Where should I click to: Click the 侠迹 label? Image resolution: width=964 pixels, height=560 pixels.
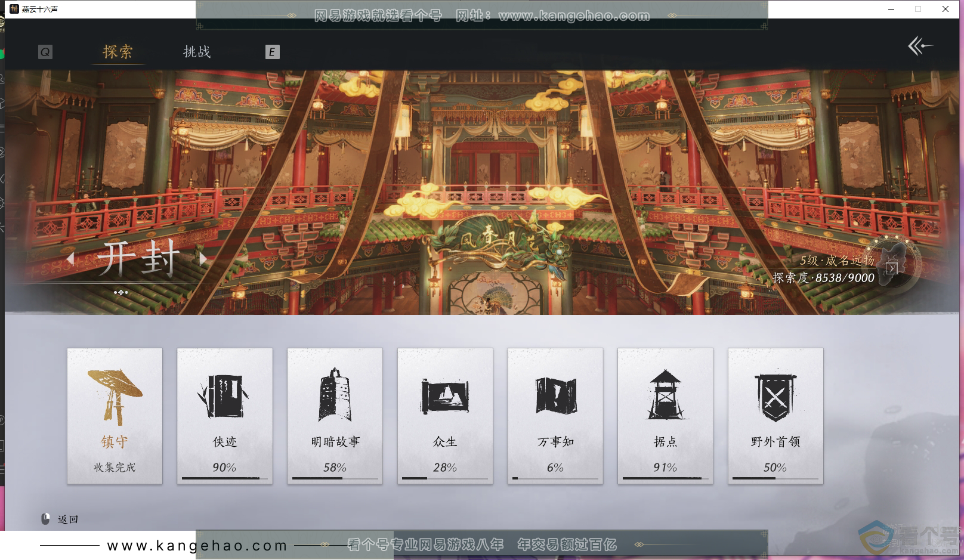(225, 442)
